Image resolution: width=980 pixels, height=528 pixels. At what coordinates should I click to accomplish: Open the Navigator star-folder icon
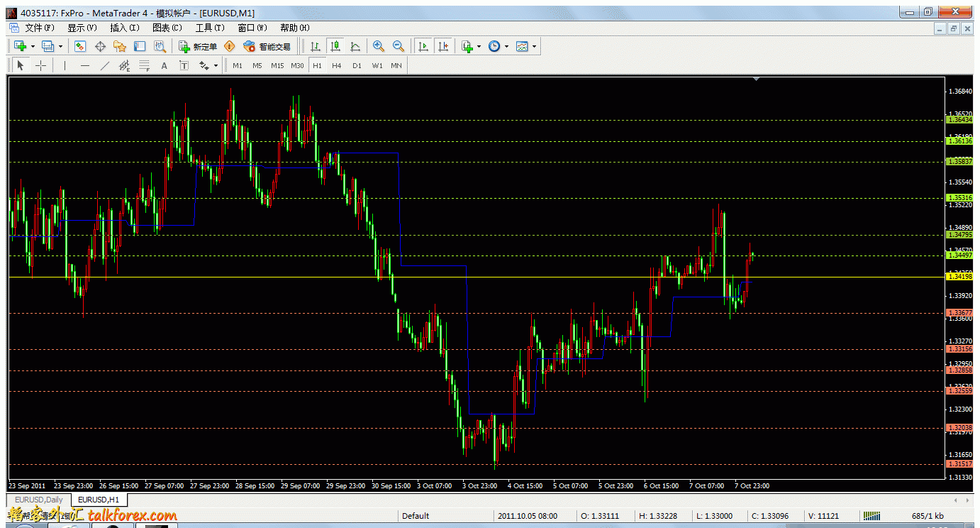120,46
